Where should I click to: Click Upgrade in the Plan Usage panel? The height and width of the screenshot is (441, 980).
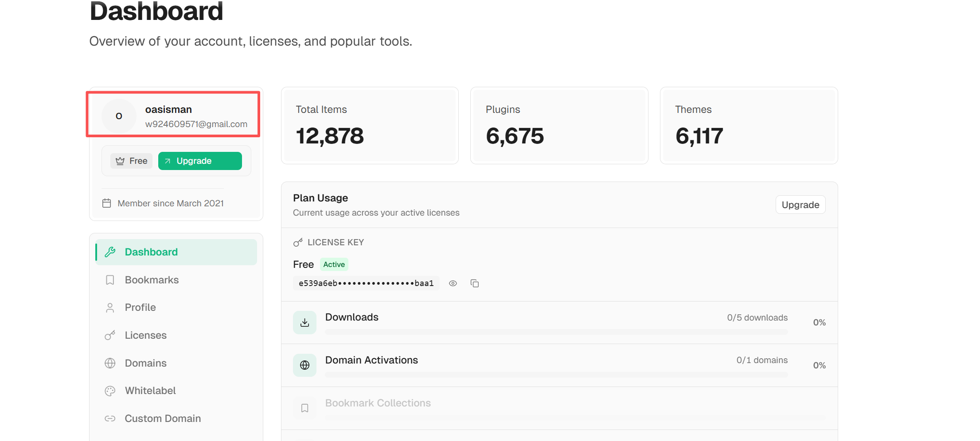pos(800,205)
